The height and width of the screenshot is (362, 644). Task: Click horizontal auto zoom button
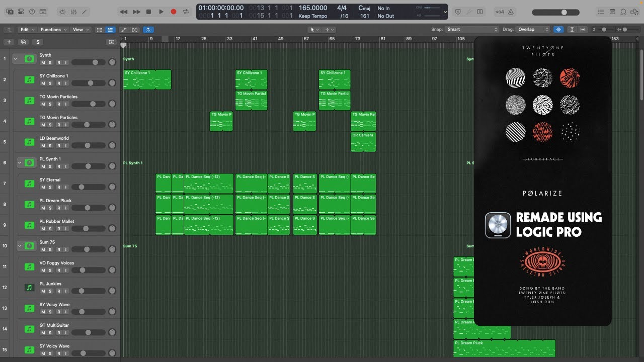coord(584,30)
